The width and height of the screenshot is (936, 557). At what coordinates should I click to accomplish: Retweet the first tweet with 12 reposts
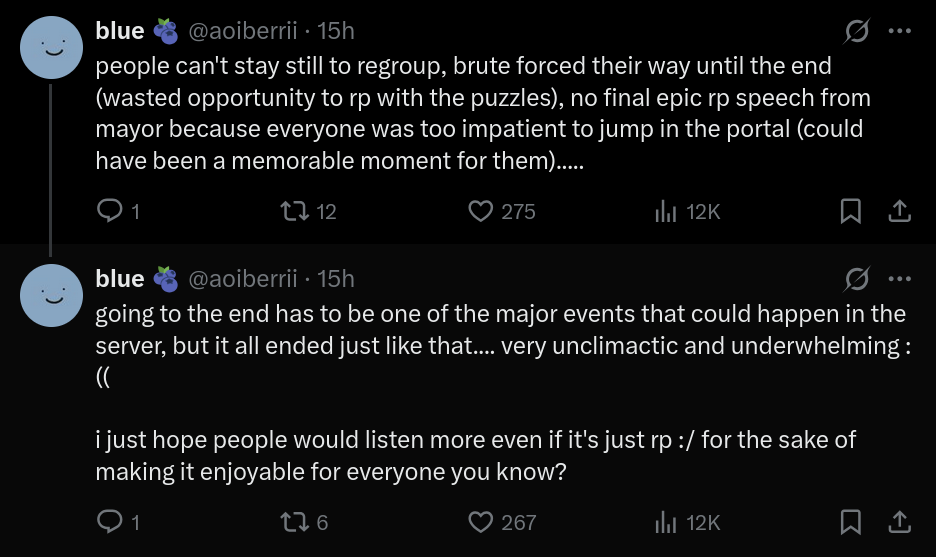click(295, 211)
